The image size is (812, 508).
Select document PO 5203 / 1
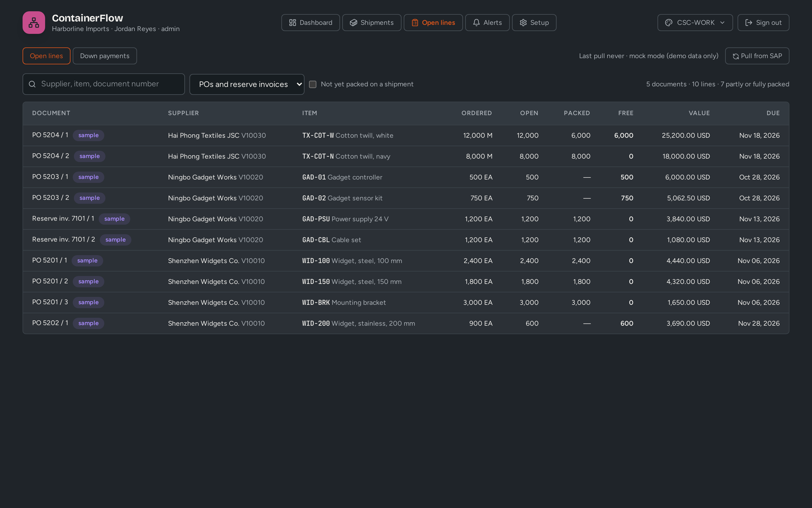click(50, 177)
